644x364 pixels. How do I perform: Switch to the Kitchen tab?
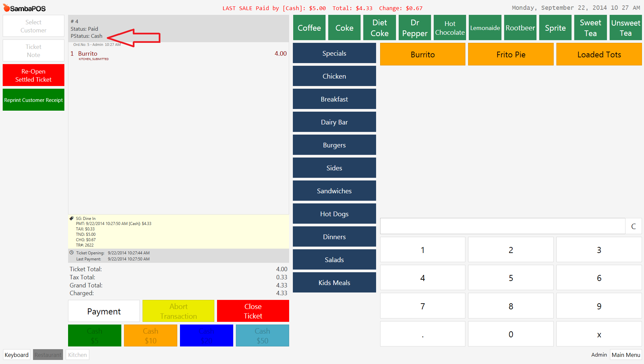coord(77,355)
